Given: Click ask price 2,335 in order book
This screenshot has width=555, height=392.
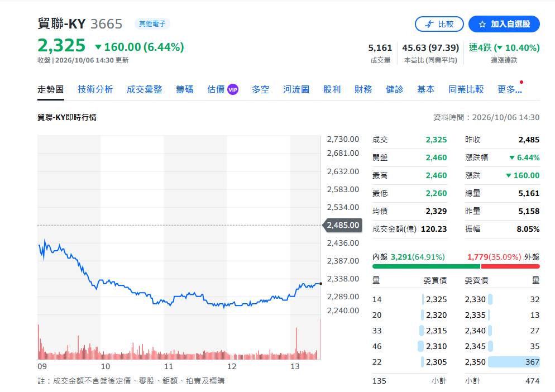Looking at the screenshot, I should tap(475, 315).
